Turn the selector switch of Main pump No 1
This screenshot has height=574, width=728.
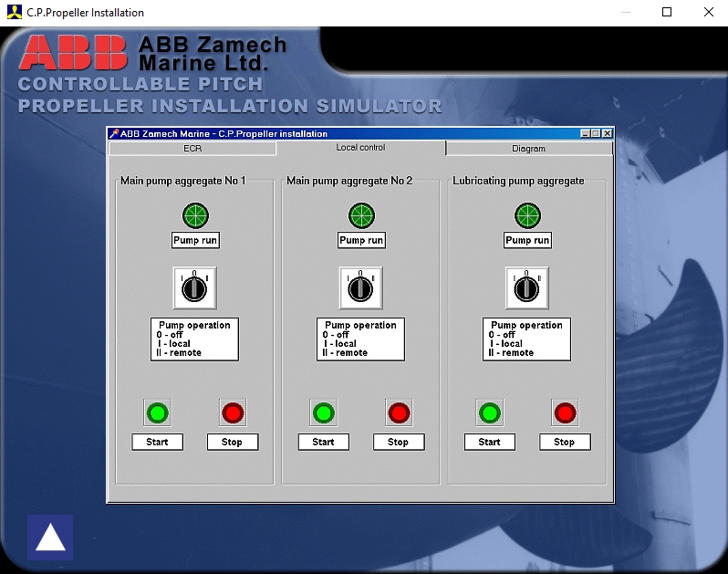tap(195, 288)
